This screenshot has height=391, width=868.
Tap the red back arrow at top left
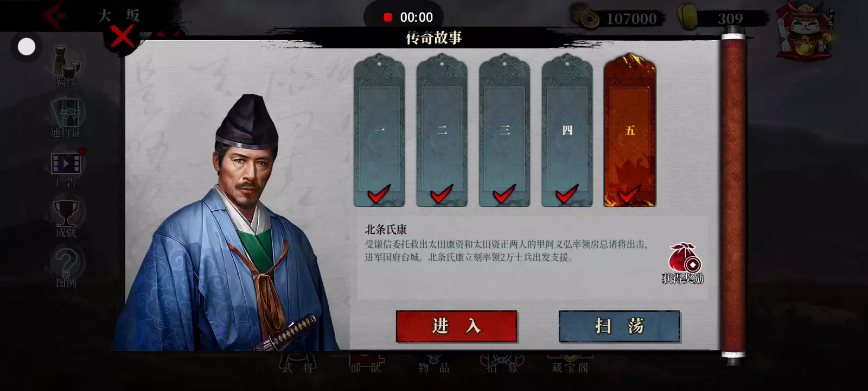pyautogui.click(x=54, y=16)
